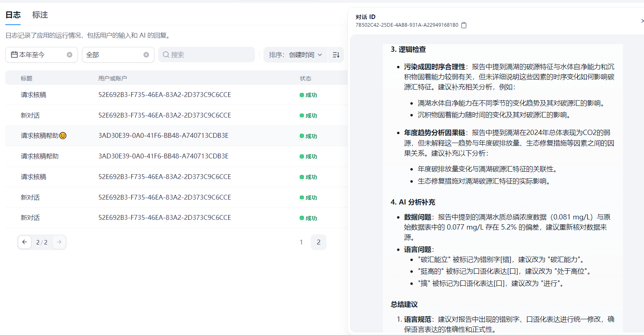
Task: Open the 本年至今 time range dropdown
Action: point(42,55)
